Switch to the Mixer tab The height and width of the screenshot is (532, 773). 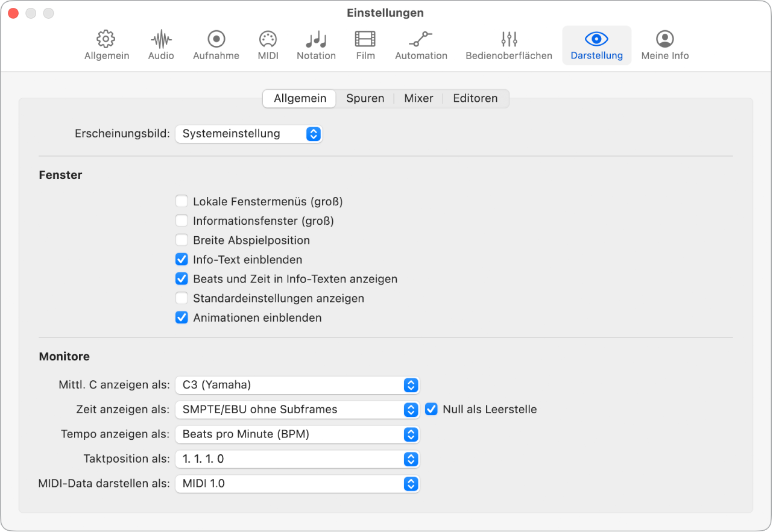point(418,98)
